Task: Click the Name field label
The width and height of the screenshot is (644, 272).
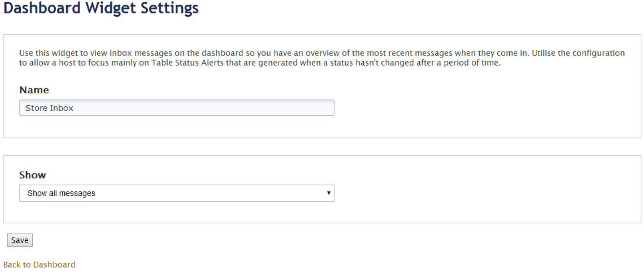Action: tap(34, 90)
